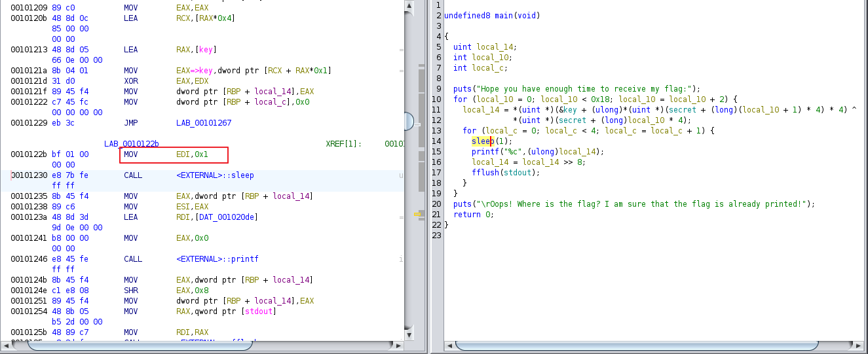Viewport: 868px width, 354px height.
Task: Select fflush in the decompiled code
Action: click(485, 173)
